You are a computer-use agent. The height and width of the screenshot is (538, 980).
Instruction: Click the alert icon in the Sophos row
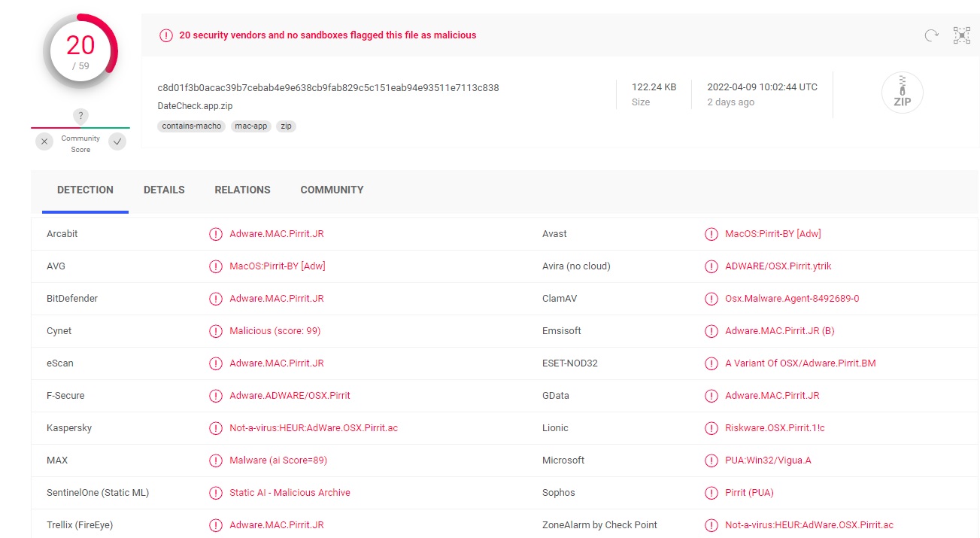pos(711,493)
